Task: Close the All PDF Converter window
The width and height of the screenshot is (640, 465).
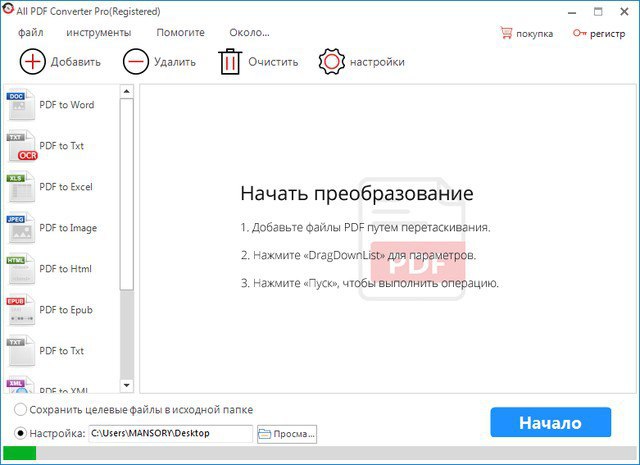Action: 624,12
